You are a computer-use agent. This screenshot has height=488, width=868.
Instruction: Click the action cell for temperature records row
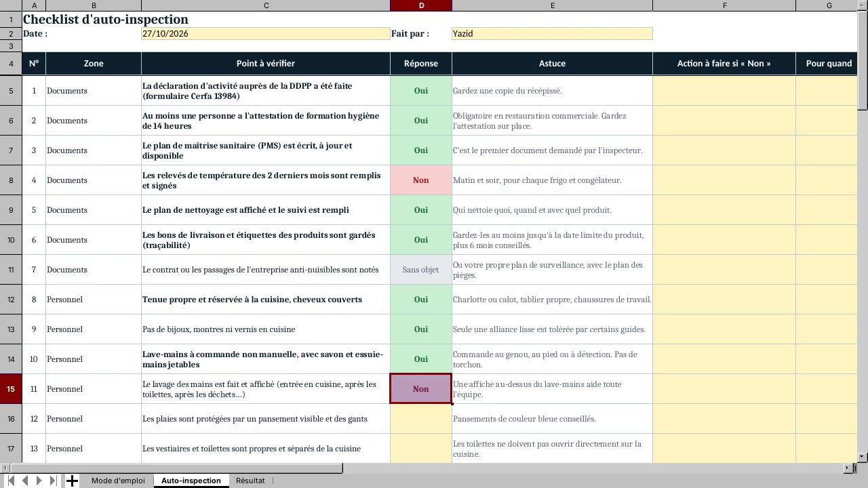[x=724, y=180]
